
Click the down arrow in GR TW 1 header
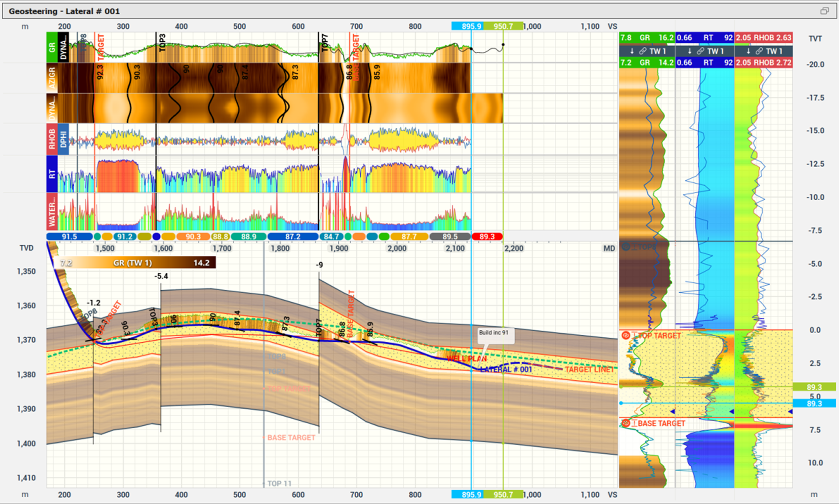(632, 51)
